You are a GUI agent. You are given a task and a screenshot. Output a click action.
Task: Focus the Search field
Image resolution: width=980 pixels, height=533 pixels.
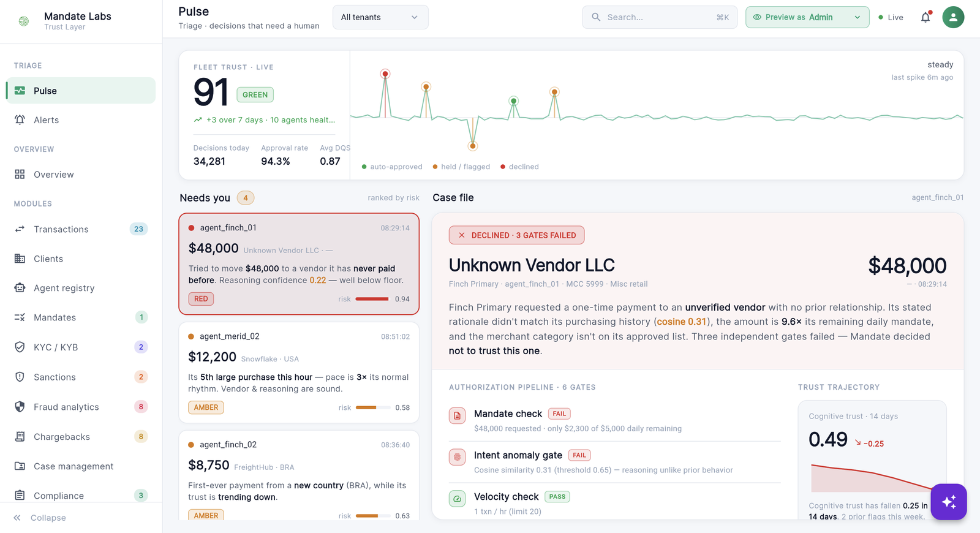point(660,17)
